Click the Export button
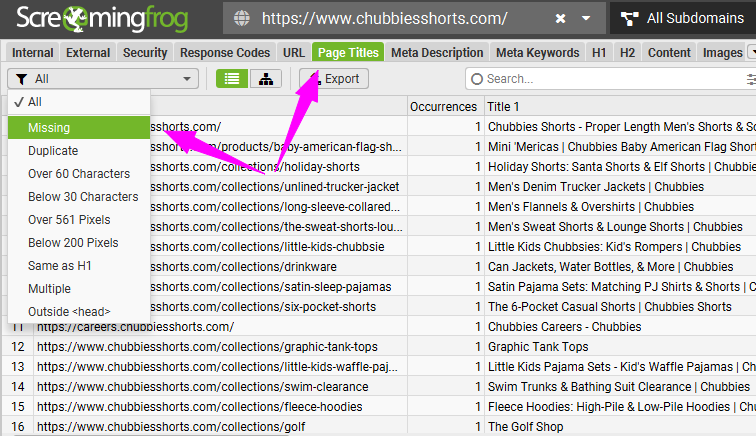Screen dimensions: 756x436 tap(334, 79)
